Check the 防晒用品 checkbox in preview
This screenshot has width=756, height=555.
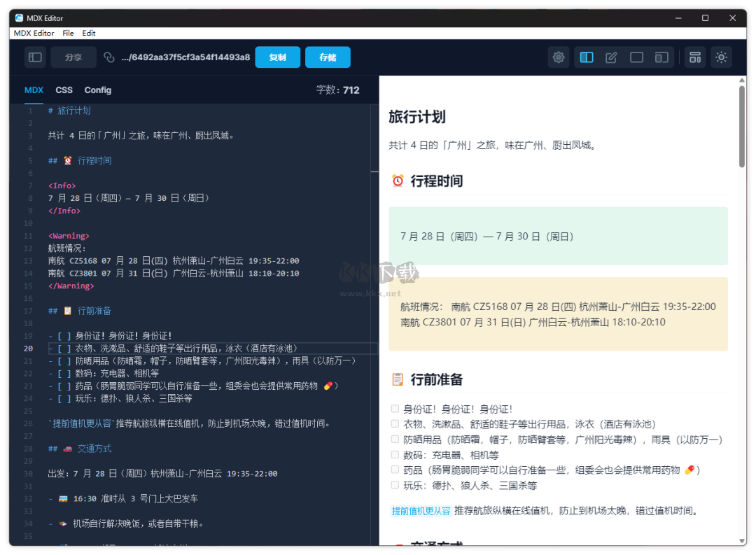pyautogui.click(x=395, y=440)
